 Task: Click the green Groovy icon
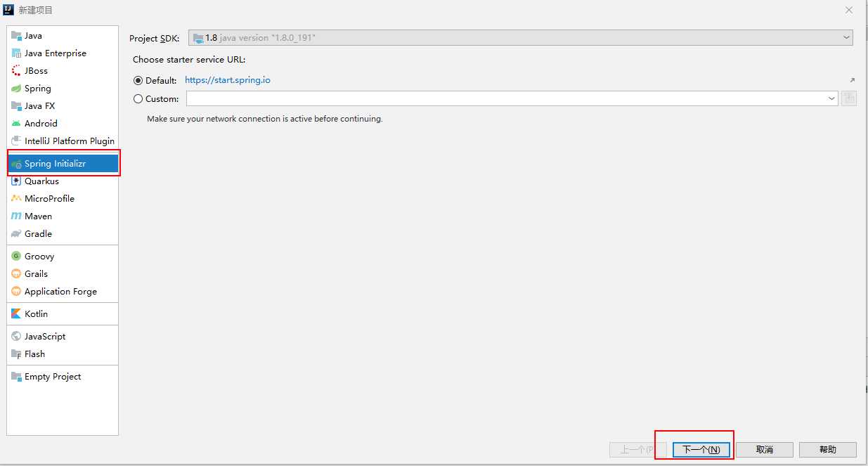pos(17,257)
